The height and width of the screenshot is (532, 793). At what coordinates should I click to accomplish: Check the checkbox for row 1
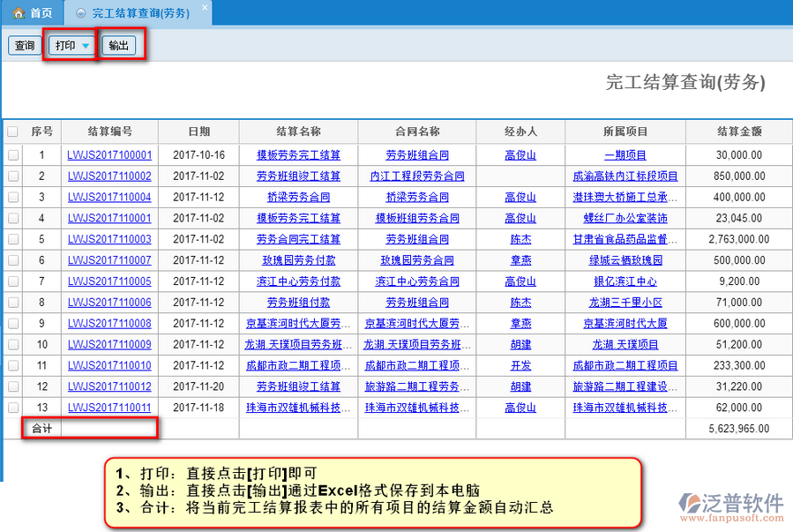(x=12, y=154)
